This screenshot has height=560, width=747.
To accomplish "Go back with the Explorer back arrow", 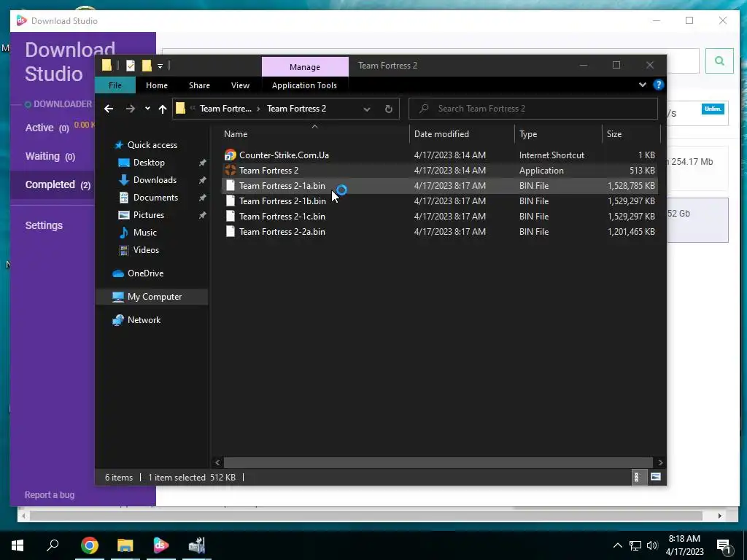I will 109,109.
